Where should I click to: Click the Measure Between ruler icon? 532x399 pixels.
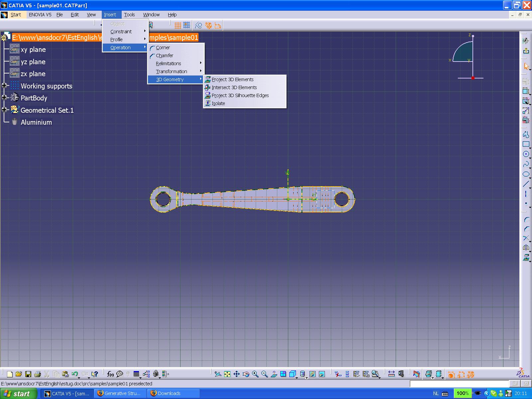pyautogui.click(x=391, y=374)
